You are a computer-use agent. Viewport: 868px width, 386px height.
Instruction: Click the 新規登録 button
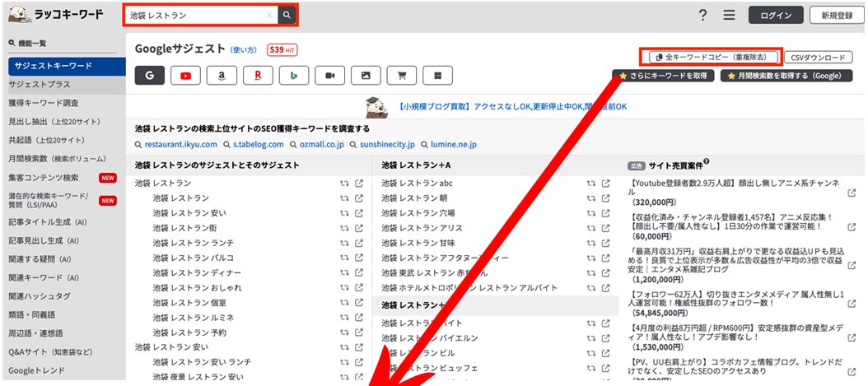point(837,16)
